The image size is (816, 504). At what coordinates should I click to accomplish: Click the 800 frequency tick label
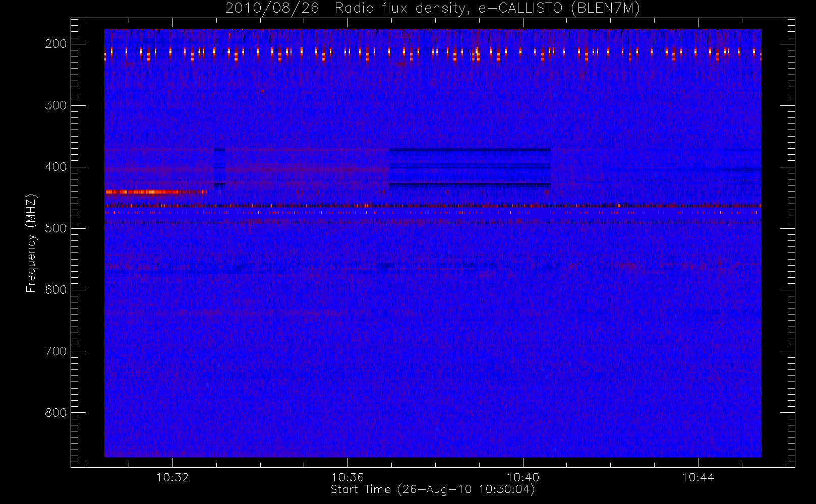pyautogui.click(x=56, y=413)
